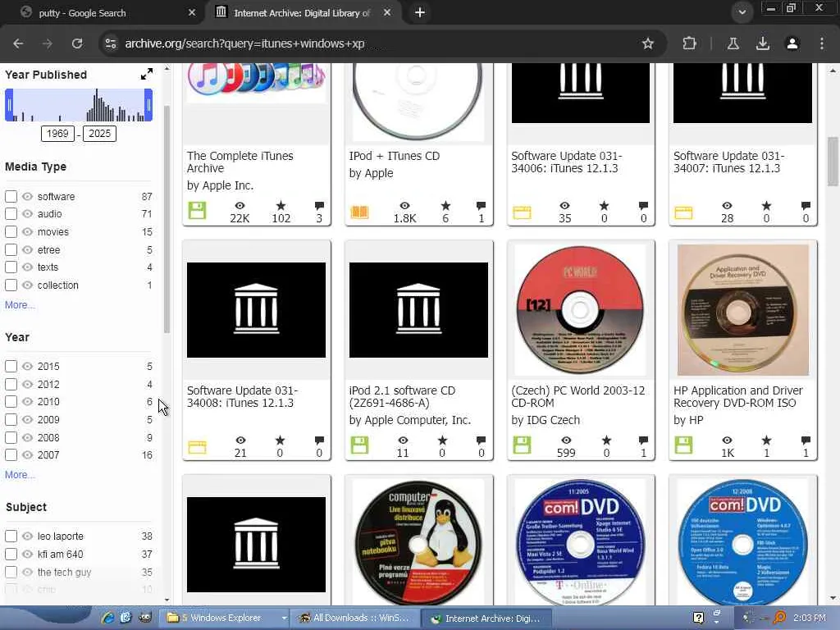Open a new browser tab

[419, 12]
